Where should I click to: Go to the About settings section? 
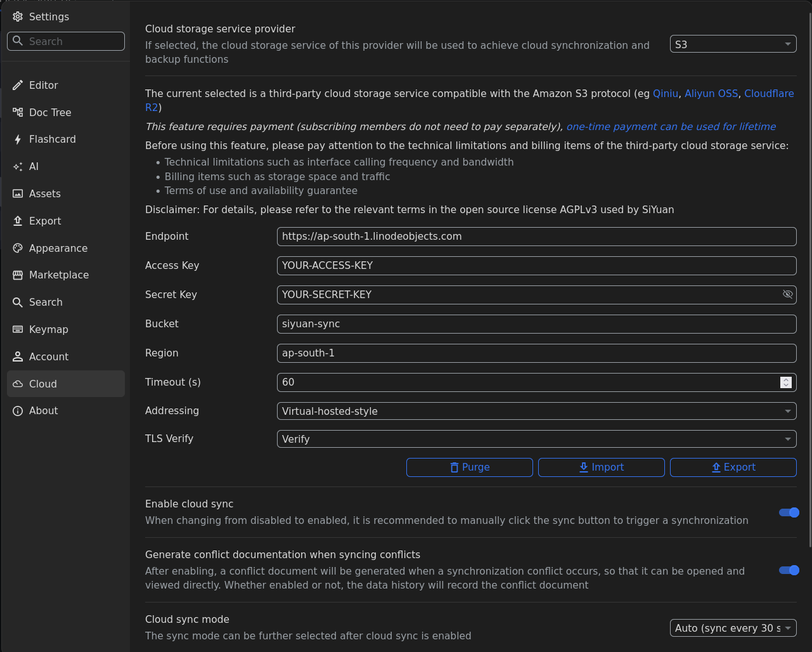(x=43, y=410)
